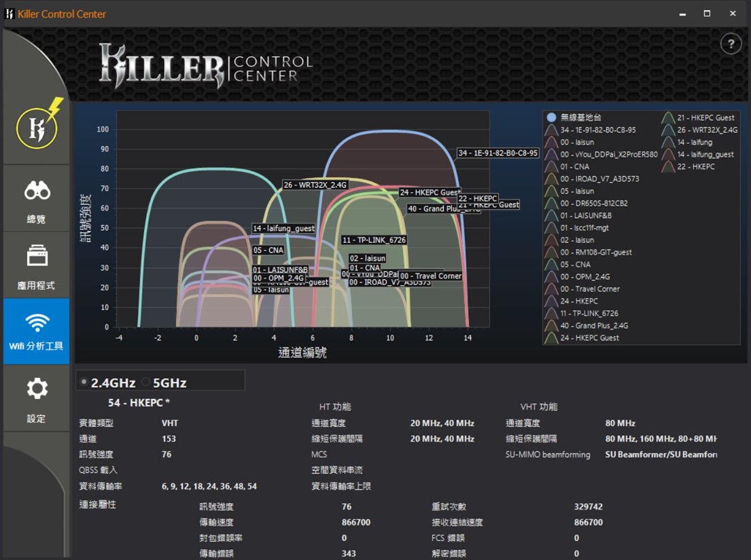Select the 2.4GHz radio button

pyautogui.click(x=84, y=382)
